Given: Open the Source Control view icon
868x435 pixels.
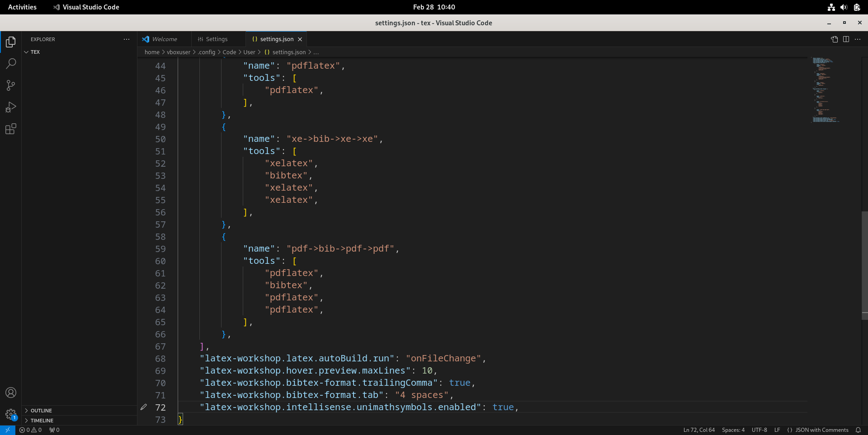Looking at the screenshot, I should click(11, 85).
